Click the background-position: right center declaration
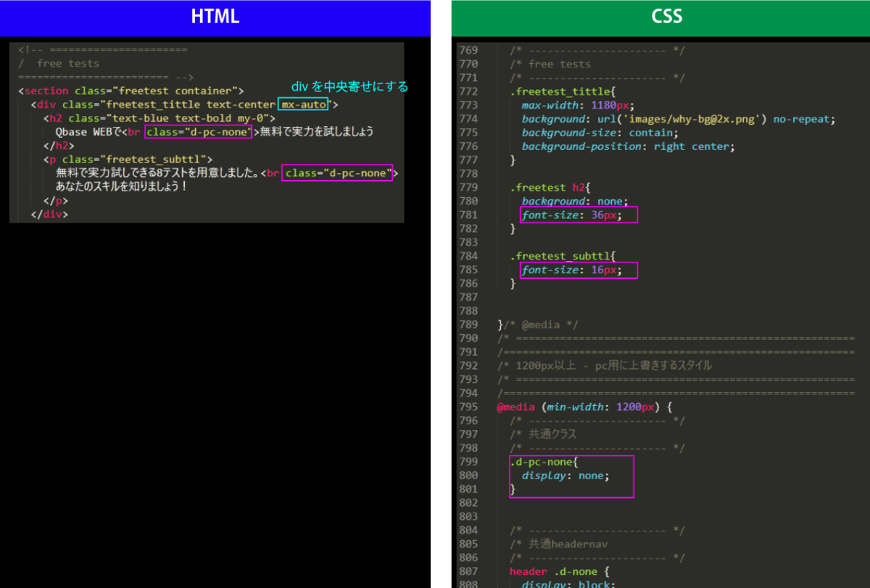The image size is (870, 588). click(629, 146)
